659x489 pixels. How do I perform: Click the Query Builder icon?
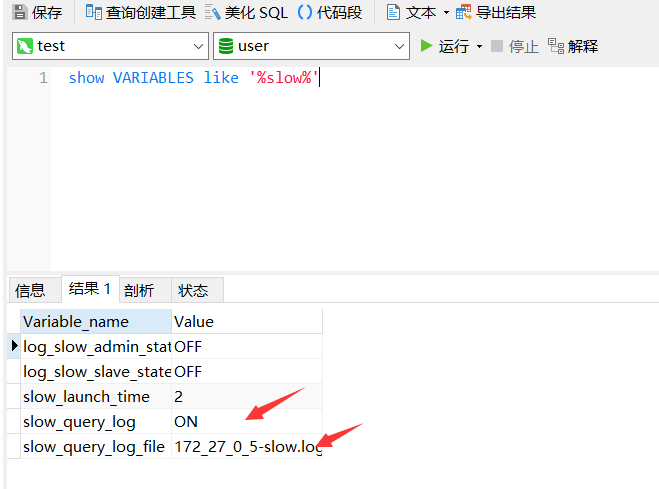click(93, 12)
